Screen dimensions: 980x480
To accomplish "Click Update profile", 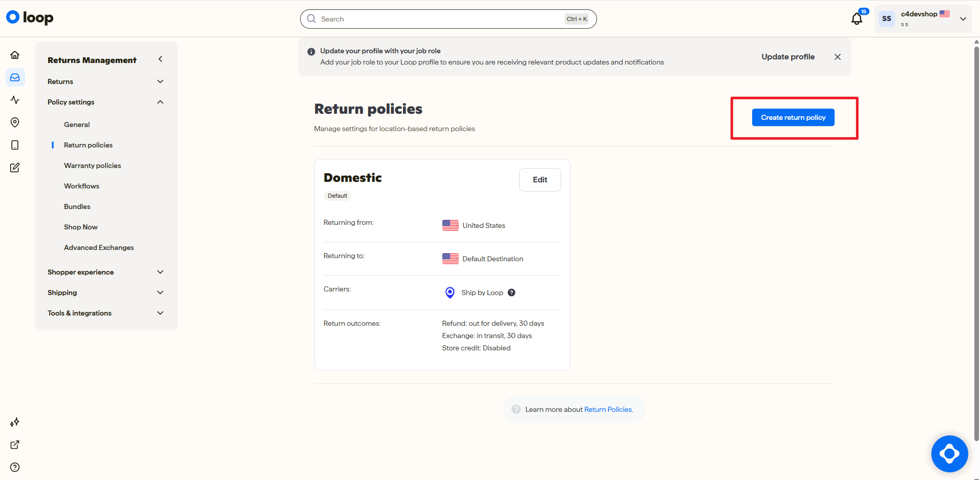I will [x=788, y=57].
